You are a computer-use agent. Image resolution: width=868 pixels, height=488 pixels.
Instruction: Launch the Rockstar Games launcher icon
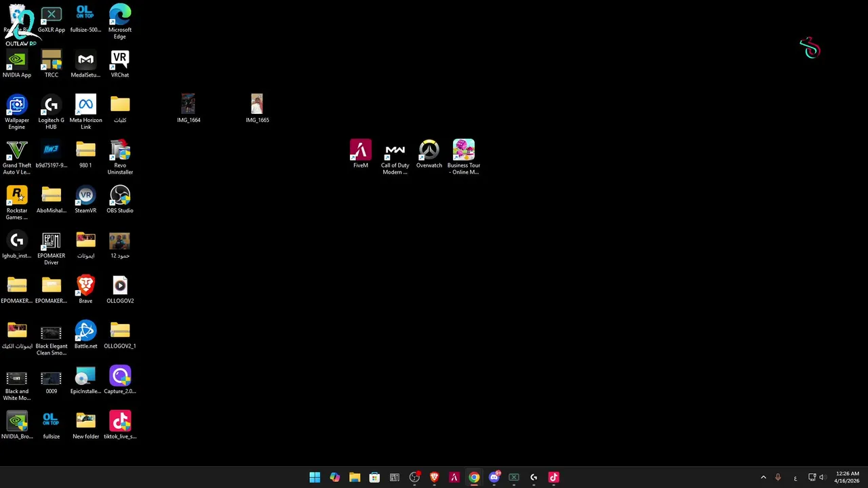coord(17,203)
